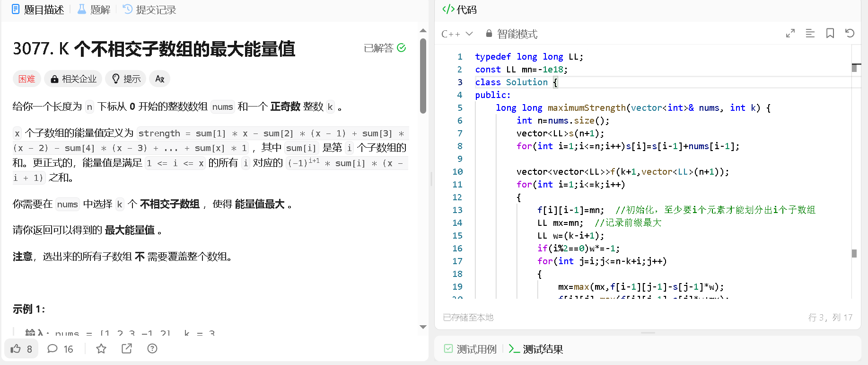Open the 测试结果 tab
The image size is (868, 365).
pyautogui.click(x=536, y=349)
